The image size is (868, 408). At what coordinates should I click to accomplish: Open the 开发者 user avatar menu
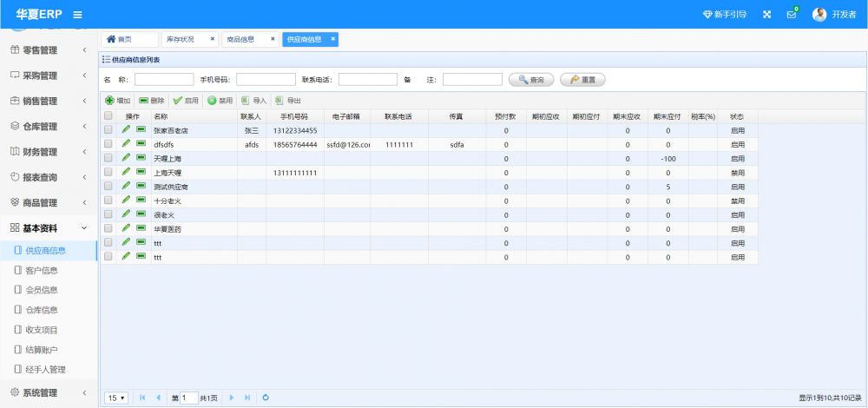834,15
